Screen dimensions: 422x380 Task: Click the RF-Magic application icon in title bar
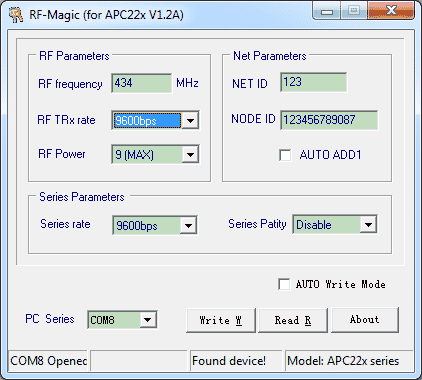point(16,15)
